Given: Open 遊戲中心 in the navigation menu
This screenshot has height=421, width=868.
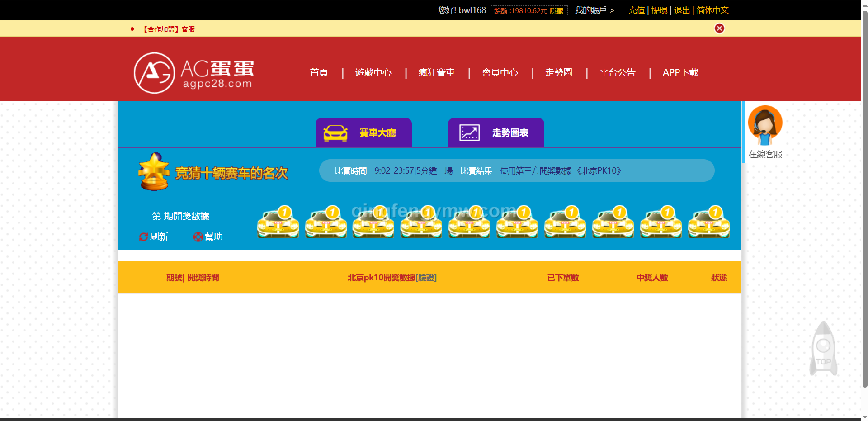Looking at the screenshot, I should [x=373, y=73].
